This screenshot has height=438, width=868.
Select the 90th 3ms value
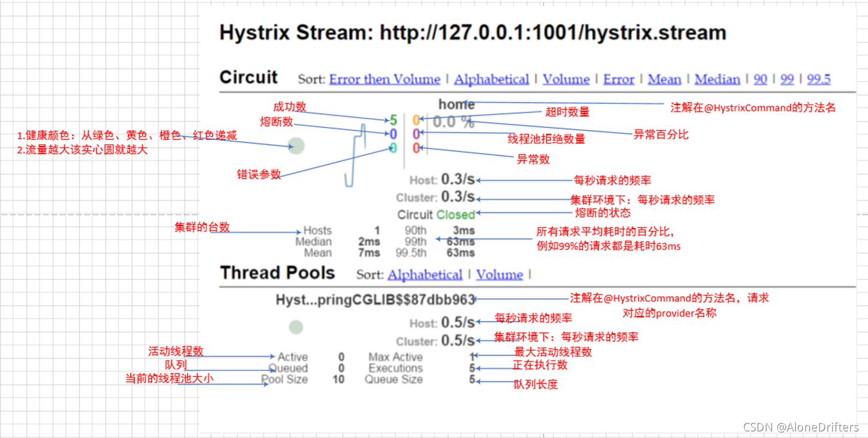[464, 230]
